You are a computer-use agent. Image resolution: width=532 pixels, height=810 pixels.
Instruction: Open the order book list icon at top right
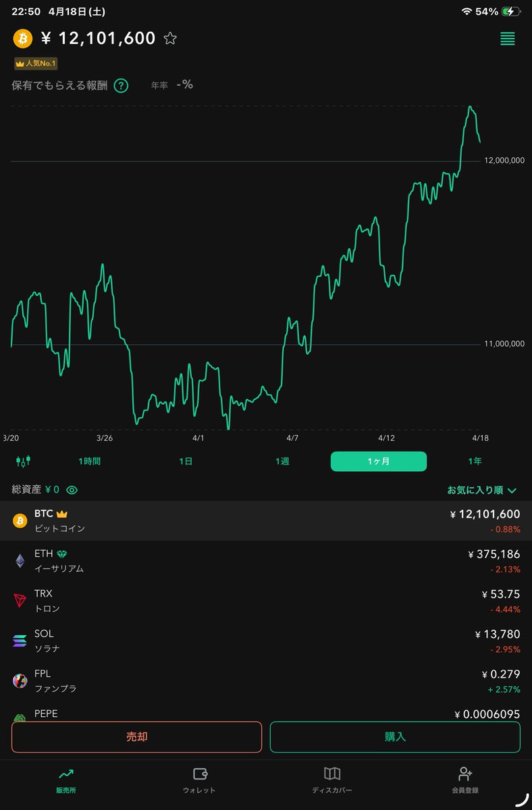pos(508,38)
